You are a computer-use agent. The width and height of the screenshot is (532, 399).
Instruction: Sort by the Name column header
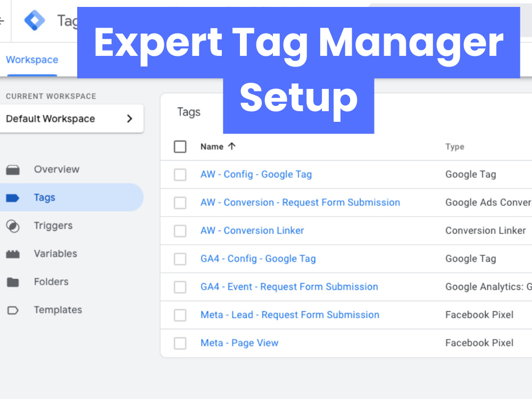pos(212,147)
